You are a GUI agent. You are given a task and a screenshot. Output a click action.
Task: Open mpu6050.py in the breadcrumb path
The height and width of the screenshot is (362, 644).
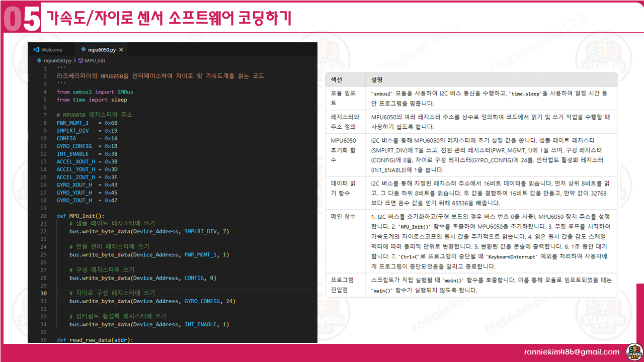pos(57,60)
